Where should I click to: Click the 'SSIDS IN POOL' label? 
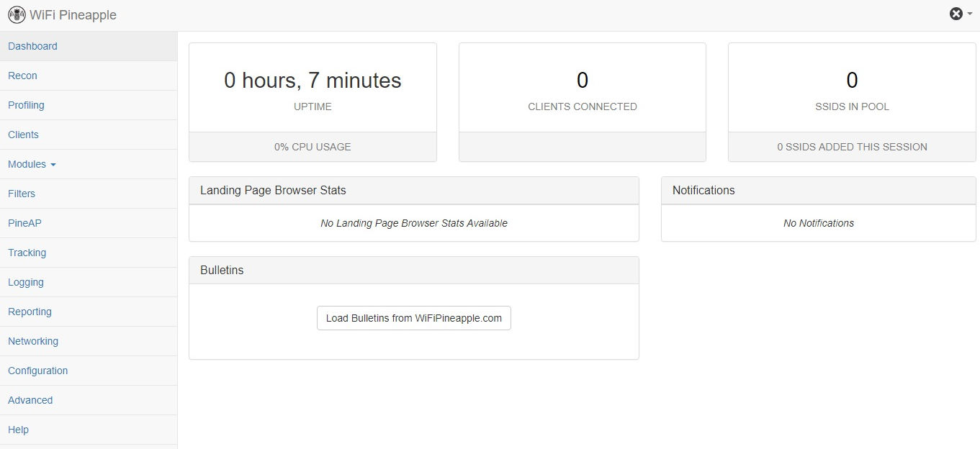tap(852, 106)
